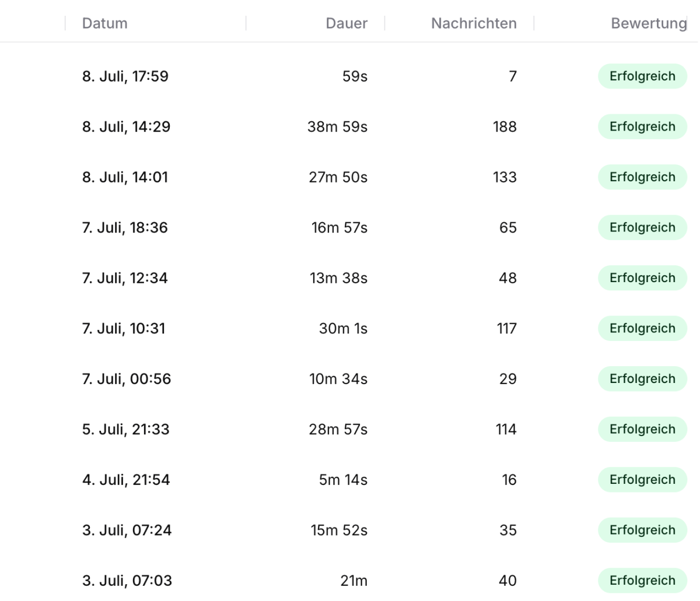This screenshot has height=601, width=700.
Task: Select the 8. Juli, 14:01 row
Action: (350, 177)
